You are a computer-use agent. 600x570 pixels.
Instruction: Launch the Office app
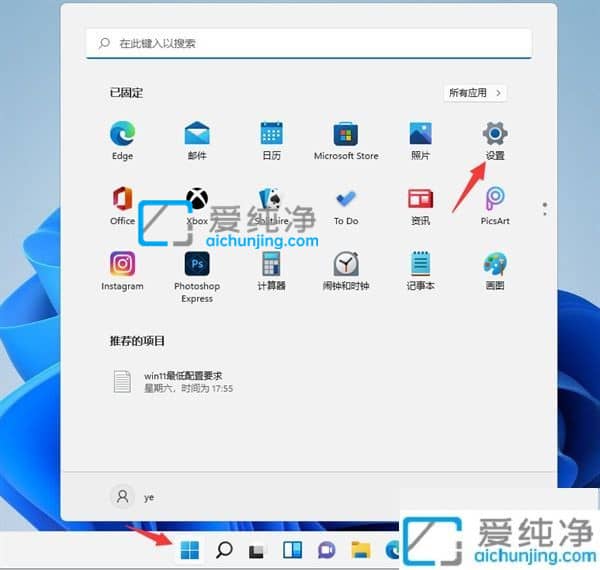(x=122, y=205)
